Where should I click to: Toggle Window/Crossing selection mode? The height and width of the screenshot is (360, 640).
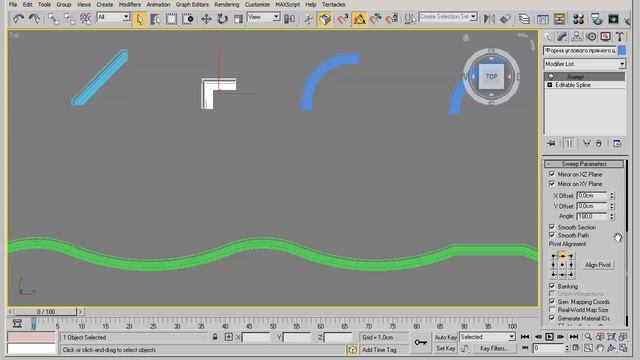[x=188, y=19]
